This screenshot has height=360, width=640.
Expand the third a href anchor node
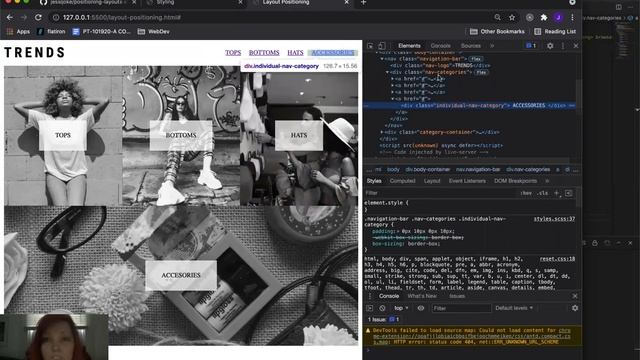pyautogui.click(x=393, y=92)
